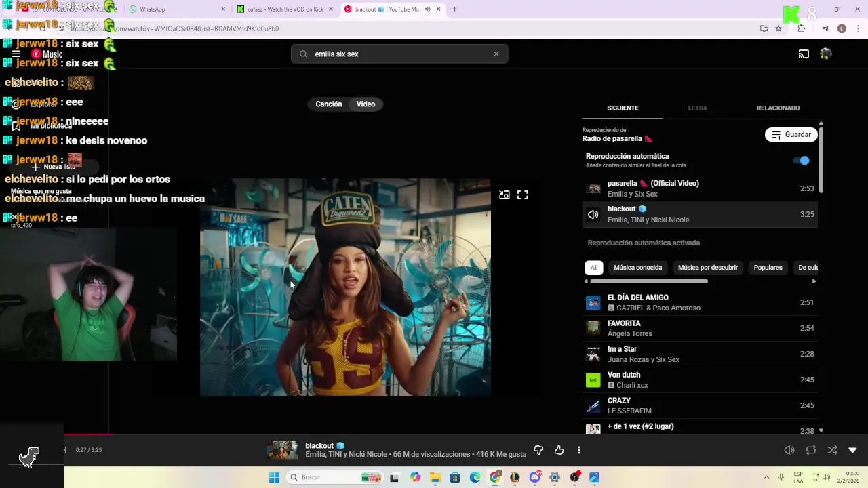868x488 pixels.
Task: Open the browser media control icon
Action: click(825, 28)
